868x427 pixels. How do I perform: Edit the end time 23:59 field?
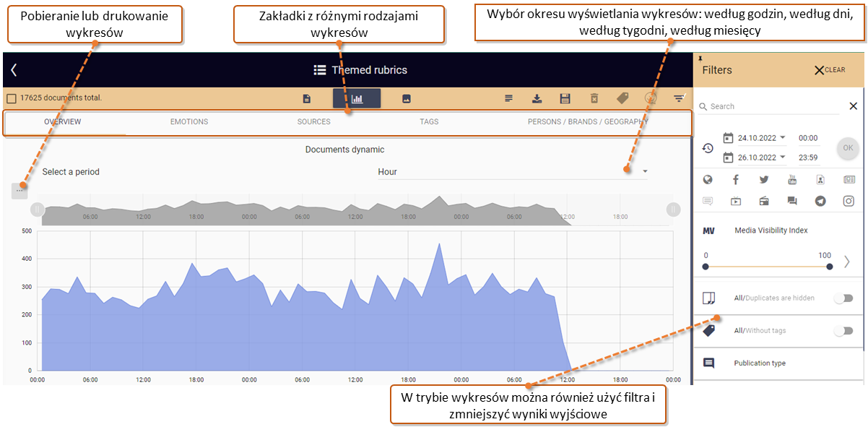808,157
